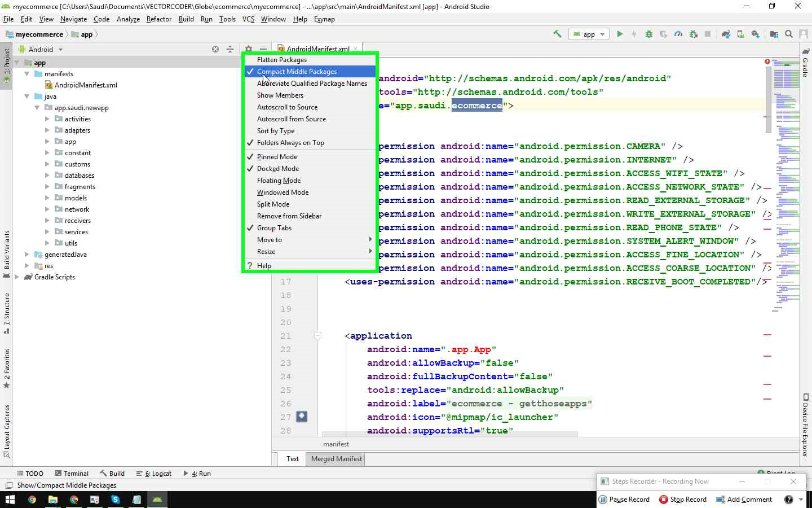Screen dimensions: 812x508
Task: Enable Autoscroll from Source
Action: pos(310,119)
